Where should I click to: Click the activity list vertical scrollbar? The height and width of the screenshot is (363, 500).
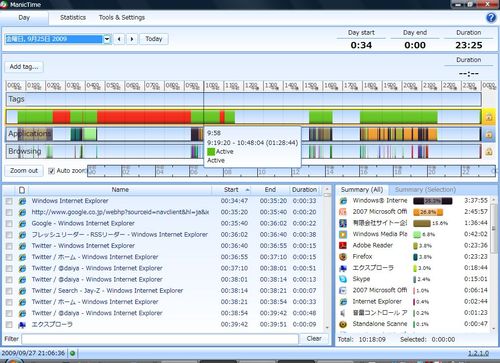pyautogui.click(x=327, y=258)
